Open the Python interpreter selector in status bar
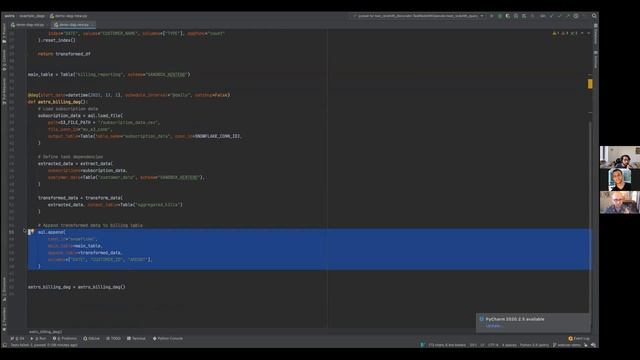 [534, 345]
